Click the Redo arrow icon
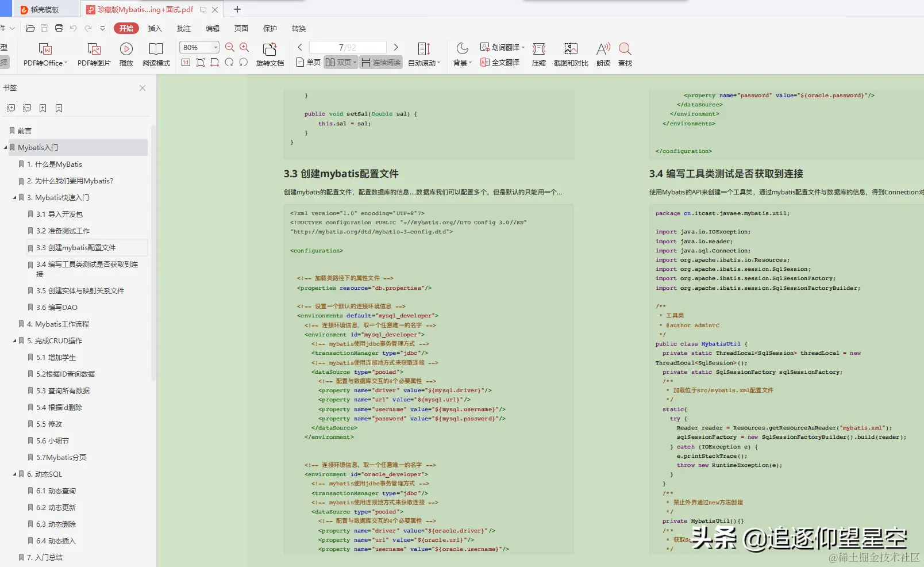Viewport: 924px width, 567px height. (x=88, y=28)
